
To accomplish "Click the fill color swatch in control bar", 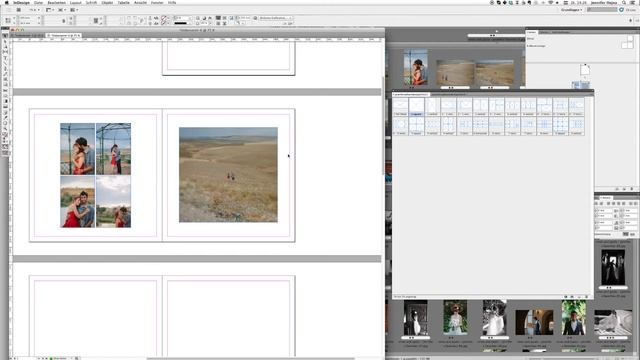I will 164,18.
